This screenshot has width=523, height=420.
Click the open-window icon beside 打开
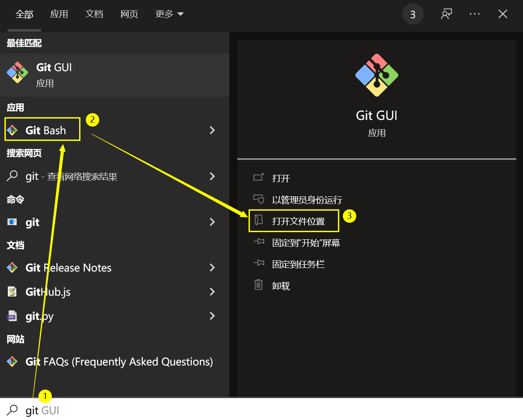pyautogui.click(x=258, y=177)
